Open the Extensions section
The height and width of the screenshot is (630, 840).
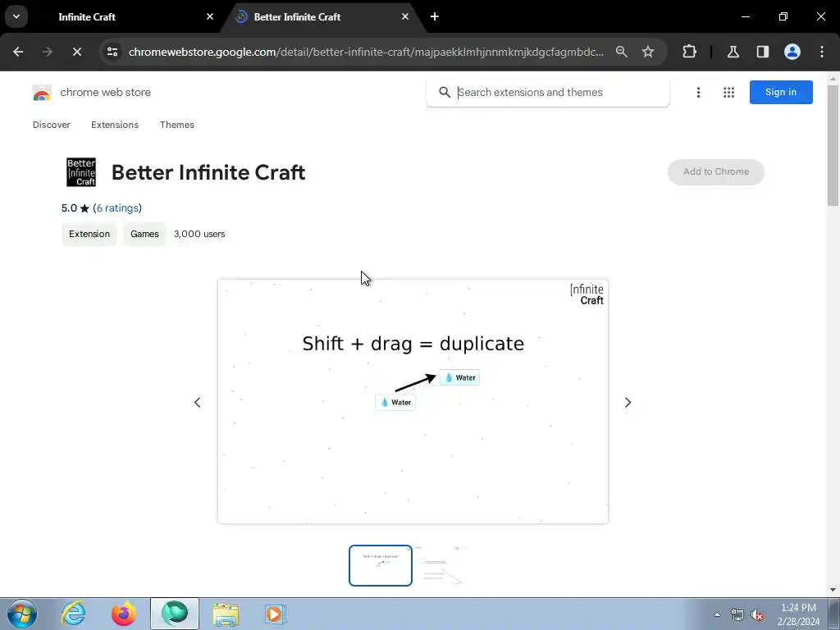(115, 125)
